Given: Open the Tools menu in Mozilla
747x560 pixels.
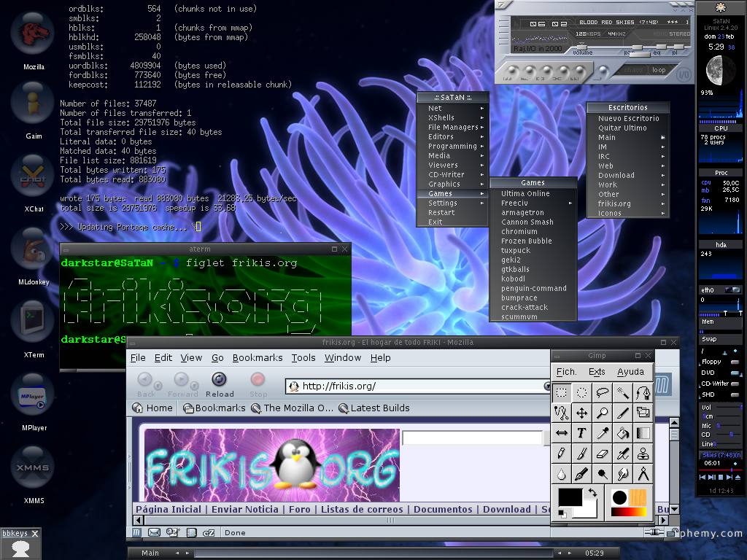Looking at the screenshot, I should point(303,357).
